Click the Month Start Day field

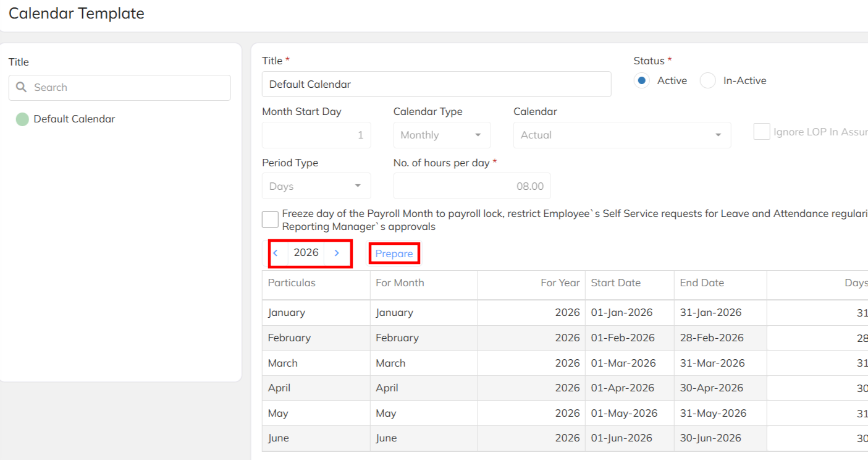pos(316,135)
